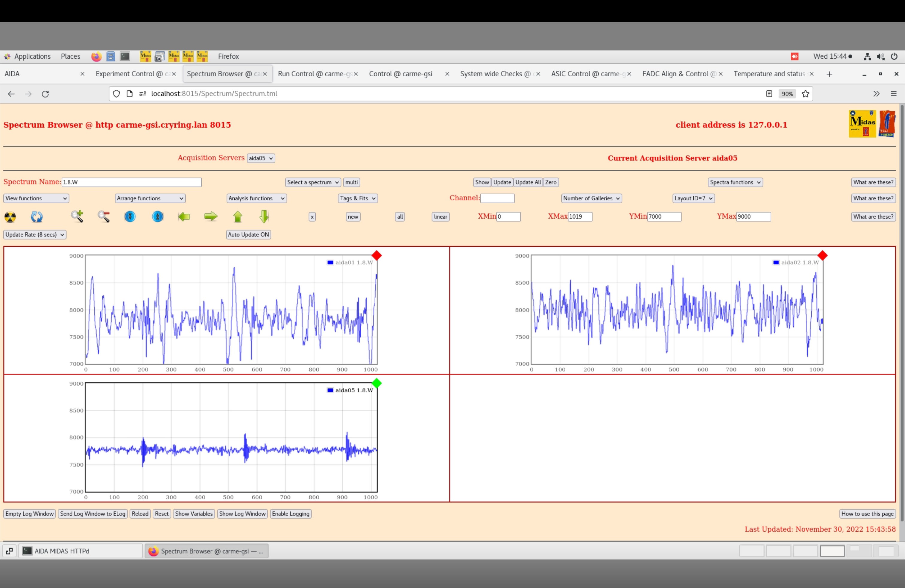Open the Acquisition Servers aida05 dropdown

pyautogui.click(x=261, y=158)
